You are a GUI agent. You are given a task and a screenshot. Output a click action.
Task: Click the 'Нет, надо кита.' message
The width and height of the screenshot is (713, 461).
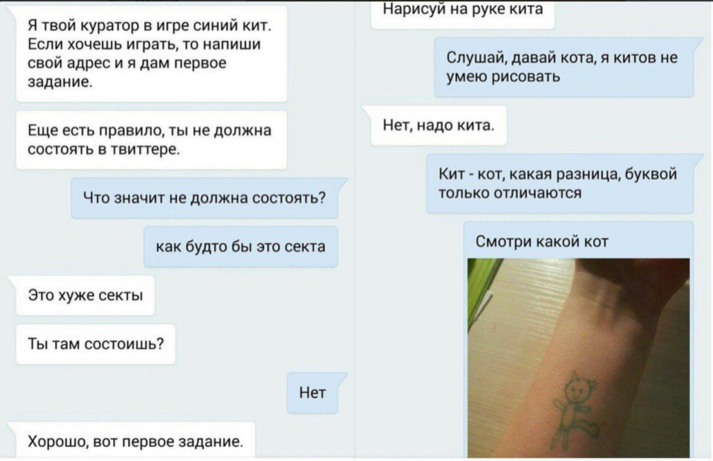pyautogui.click(x=439, y=125)
